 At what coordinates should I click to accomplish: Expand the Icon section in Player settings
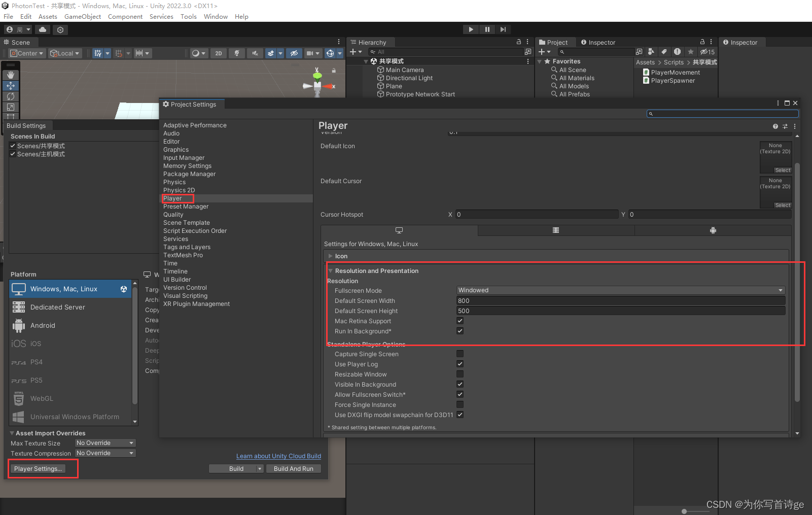(x=331, y=256)
